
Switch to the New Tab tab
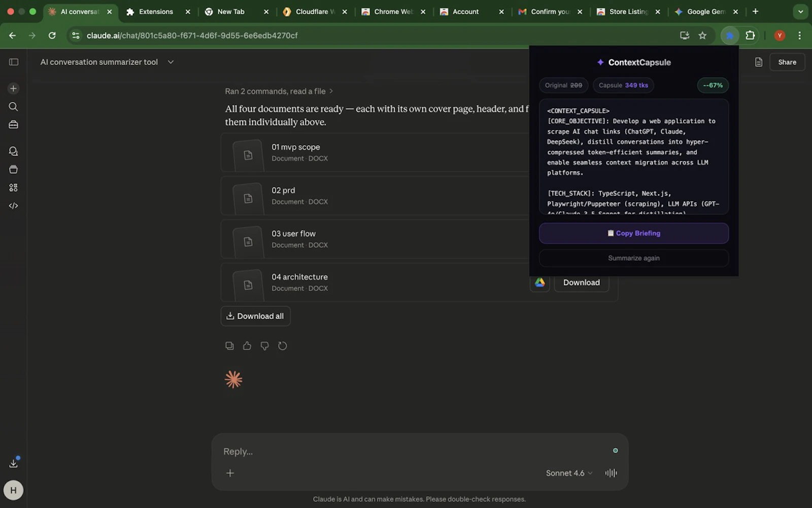(231, 12)
